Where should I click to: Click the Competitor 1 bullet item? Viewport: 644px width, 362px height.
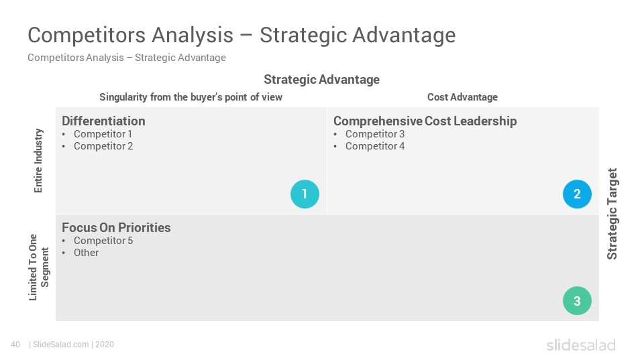(103, 134)
